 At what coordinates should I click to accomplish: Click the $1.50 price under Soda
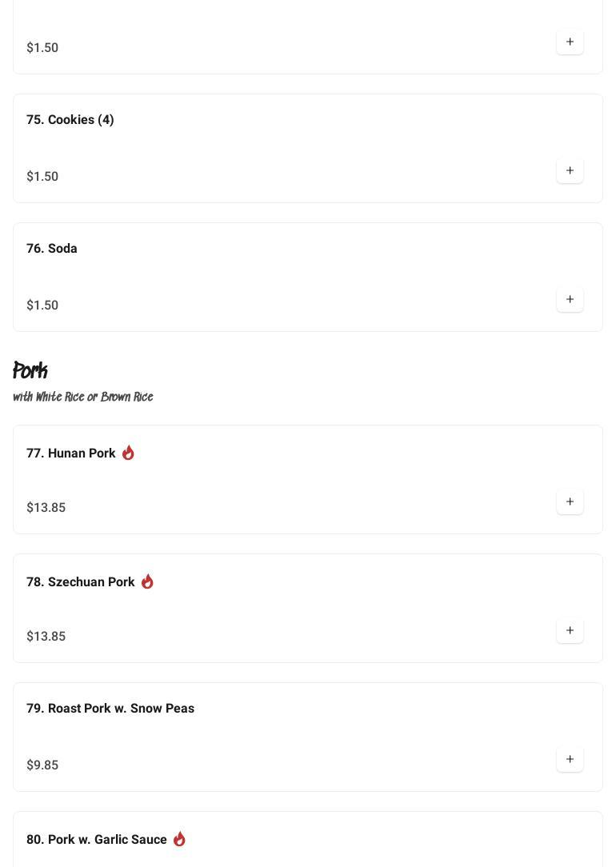42,306
